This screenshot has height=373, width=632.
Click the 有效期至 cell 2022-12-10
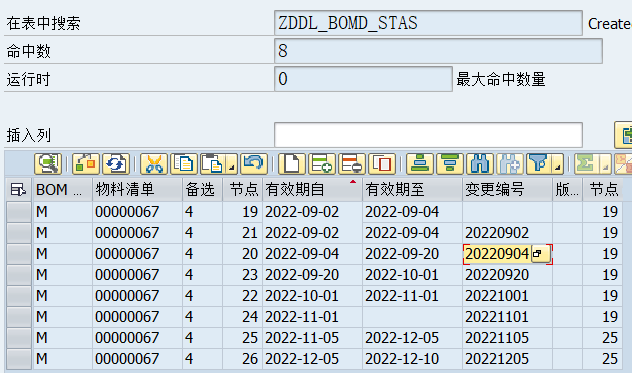[x=412, y=359]
